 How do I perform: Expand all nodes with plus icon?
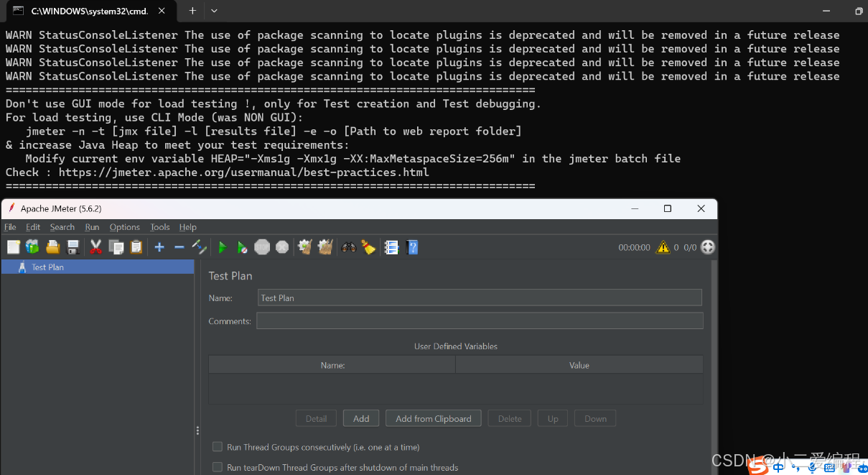pyautogui.click(x=159, y=247)
